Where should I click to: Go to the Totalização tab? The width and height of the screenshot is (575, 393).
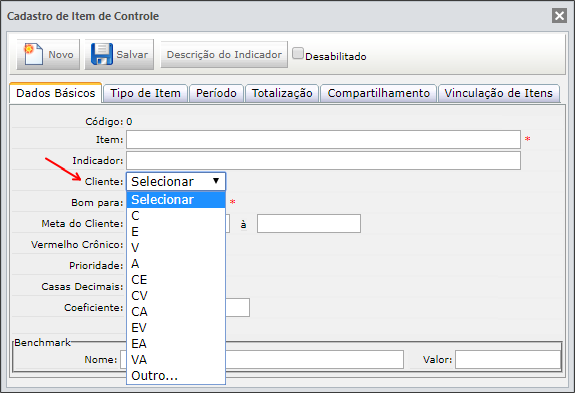click(x=282, y=93)
